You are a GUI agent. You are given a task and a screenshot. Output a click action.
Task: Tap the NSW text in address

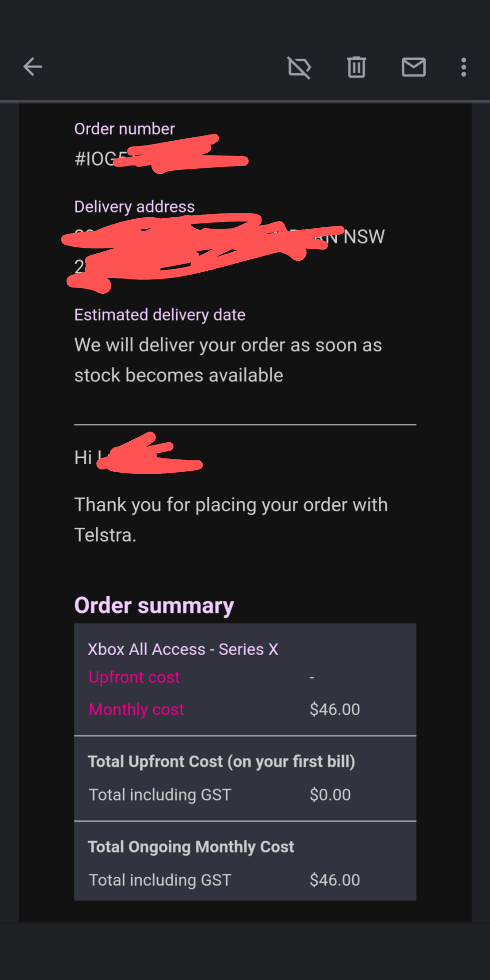(x=364, y=236)
